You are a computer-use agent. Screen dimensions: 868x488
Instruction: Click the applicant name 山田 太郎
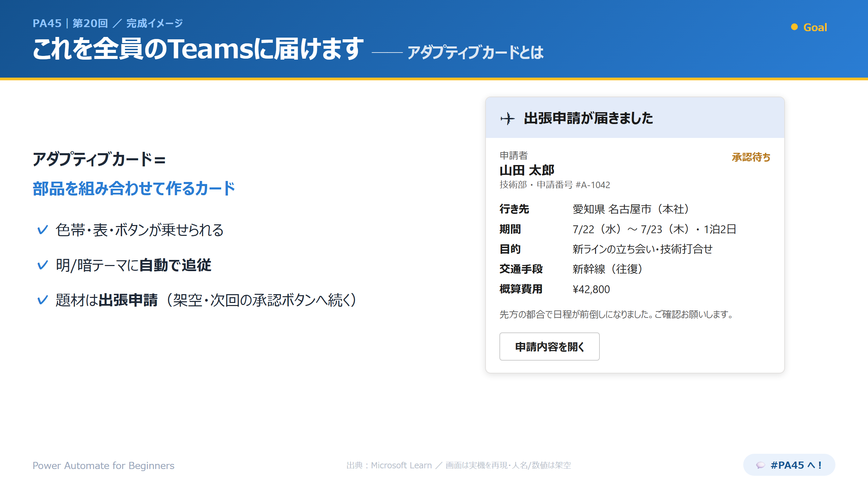coord(527,170)
